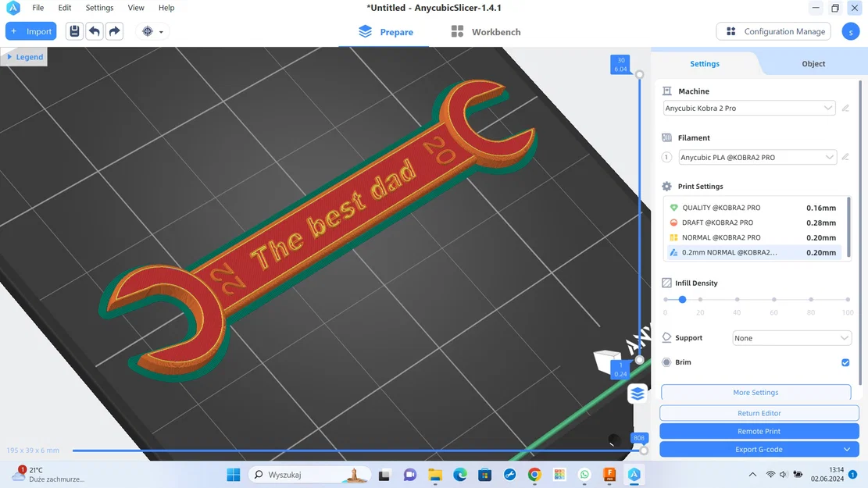Open Google Chrome from taskbar

click(534, 475)
